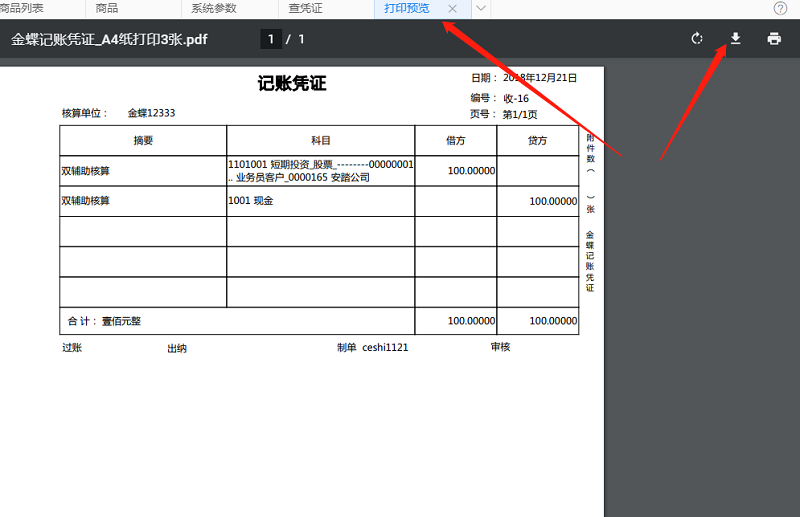Open help via the question mark icon
Image resolution: width=800 pixels, height=517 pixels.
click(780, 8)
